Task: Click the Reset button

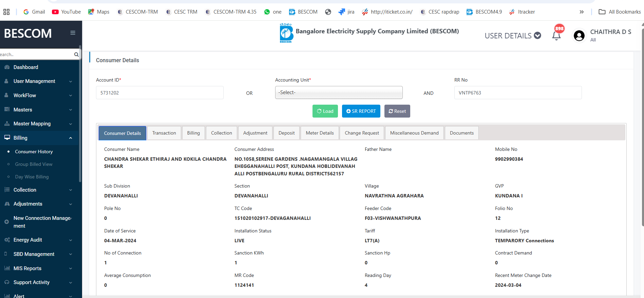Action: pos(397,111)
